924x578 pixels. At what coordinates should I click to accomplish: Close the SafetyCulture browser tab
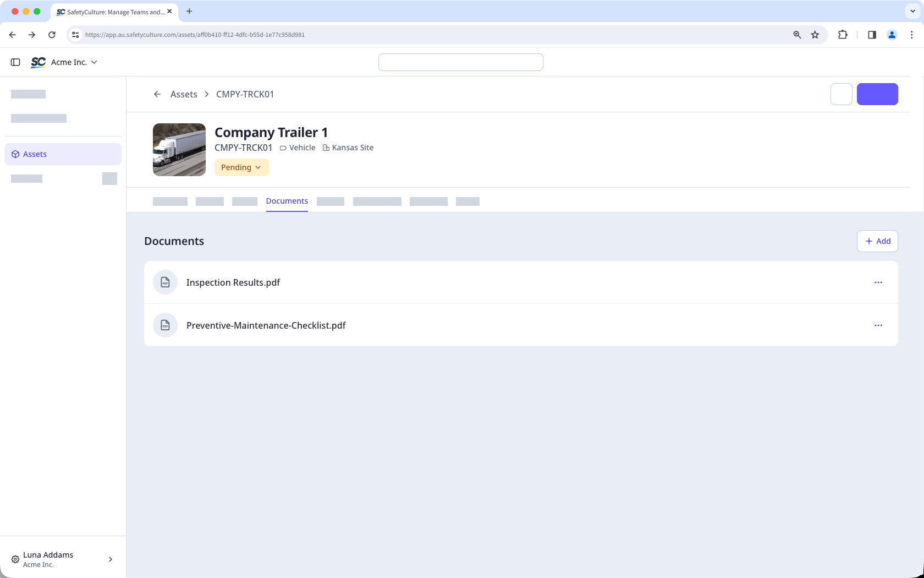pyautogui.click(x=169, y=11)
